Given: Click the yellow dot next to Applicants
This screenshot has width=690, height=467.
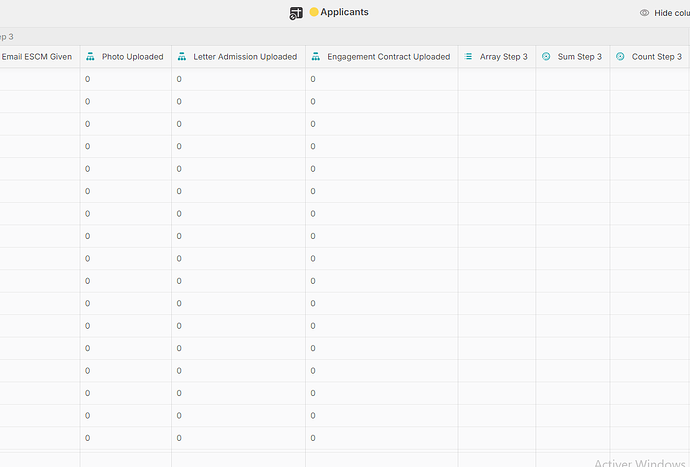Looking at the screenshot, I should tap(314, 12).
